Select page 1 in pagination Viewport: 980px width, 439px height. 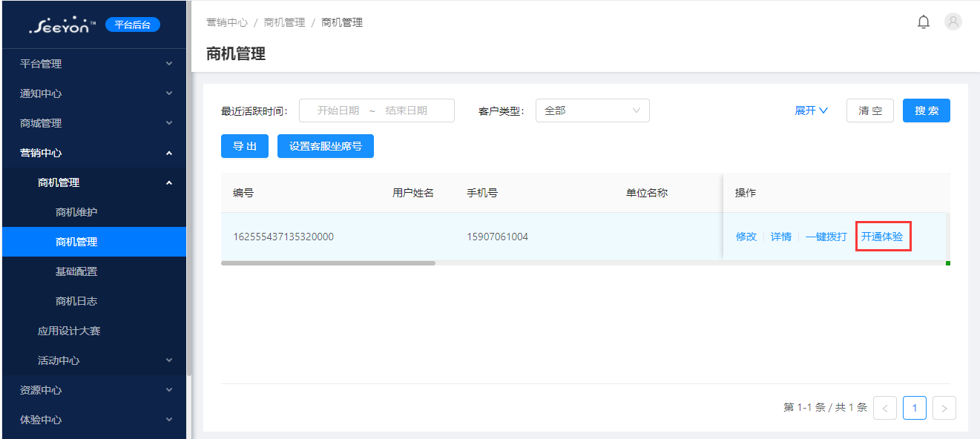point(915,408)
